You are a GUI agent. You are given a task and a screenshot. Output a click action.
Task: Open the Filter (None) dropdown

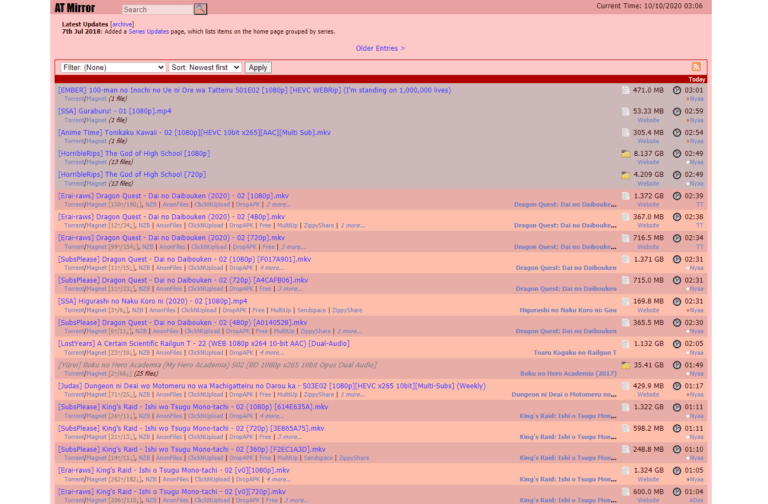(x=112, y=67)
